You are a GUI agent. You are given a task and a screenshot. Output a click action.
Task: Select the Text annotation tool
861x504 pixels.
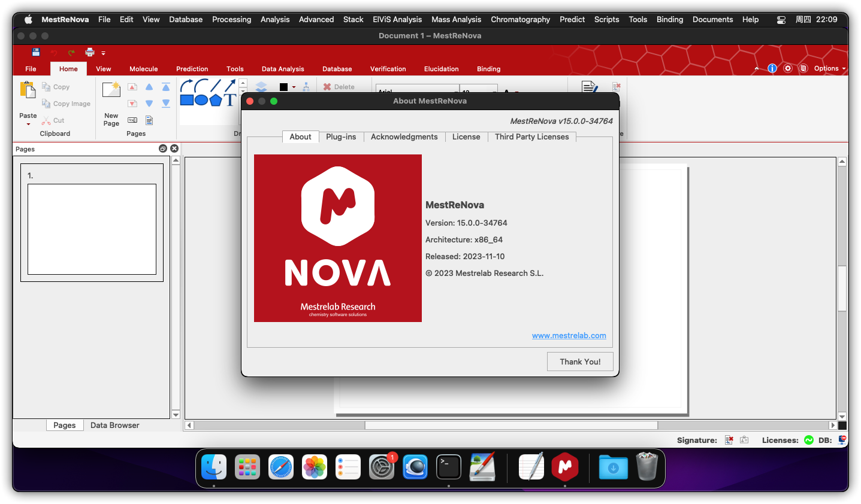coord(230,100)
